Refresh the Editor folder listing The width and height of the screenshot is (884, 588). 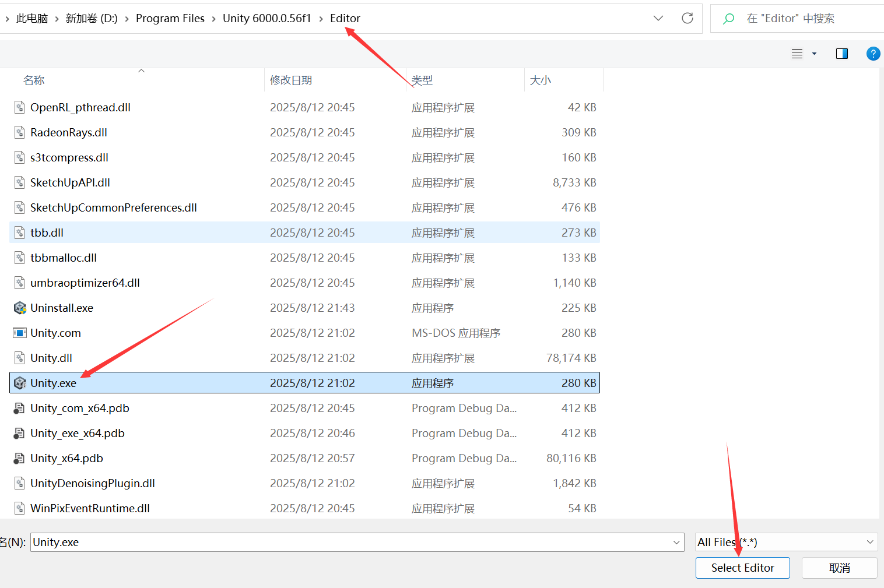[687, 18]
